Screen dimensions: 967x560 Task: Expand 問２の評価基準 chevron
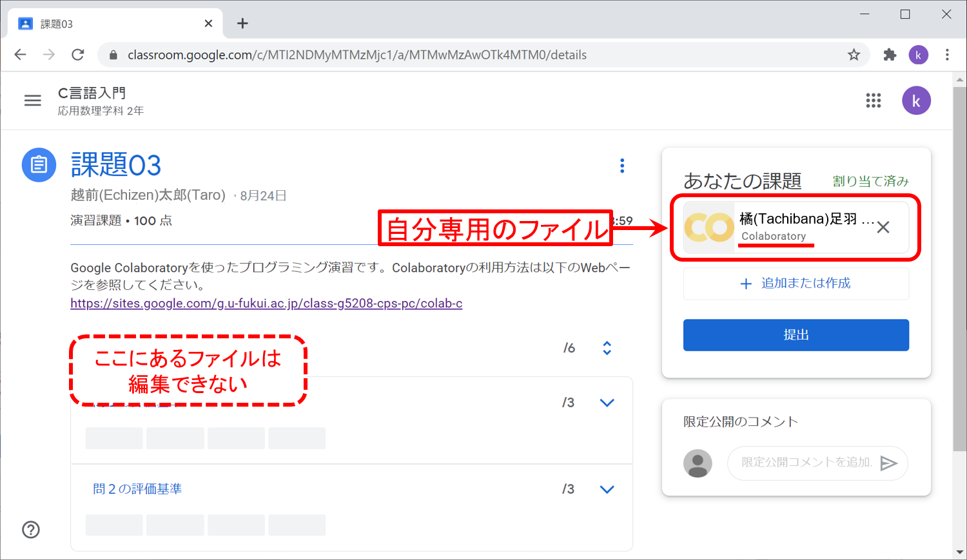tap(607, 489)
